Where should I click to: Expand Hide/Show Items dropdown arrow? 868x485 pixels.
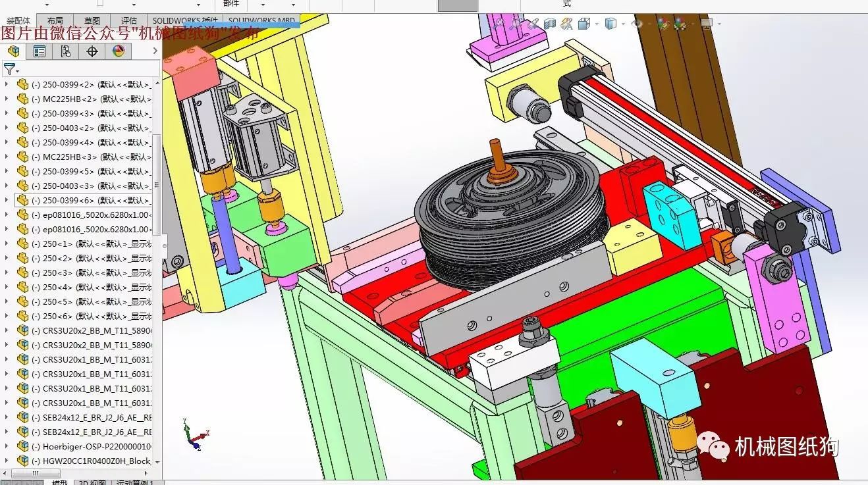(x=649, y=24)
